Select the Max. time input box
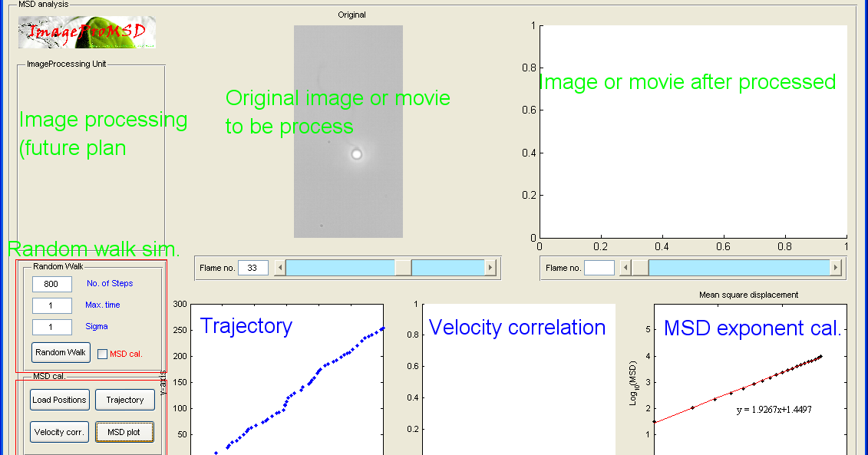This screenshot has width=868, height=455. point(51,305)
